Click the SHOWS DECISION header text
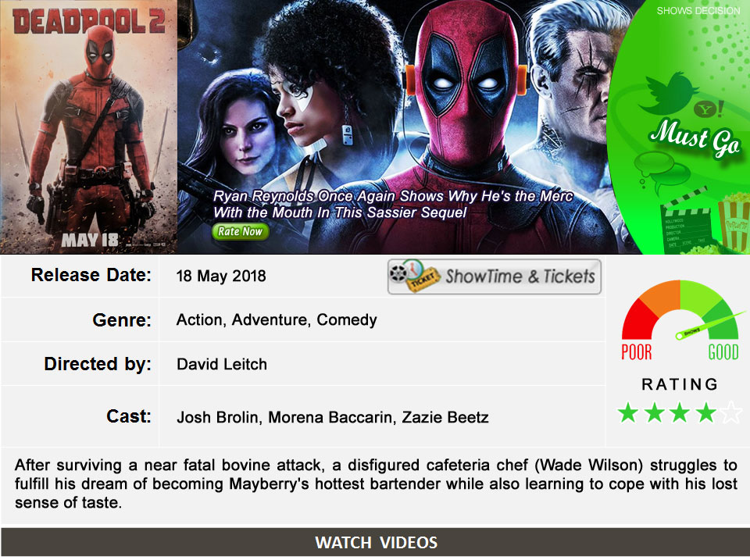The height and width of the screenshot is (560, 750). pyautogui.click(x=698, y=10)
